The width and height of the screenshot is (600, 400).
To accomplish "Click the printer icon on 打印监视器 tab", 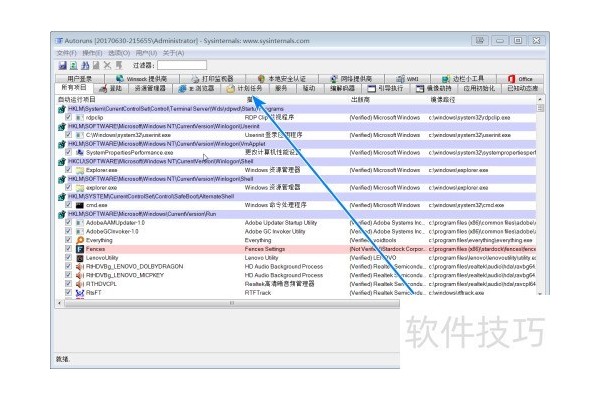I will click(x=196, y=79).
